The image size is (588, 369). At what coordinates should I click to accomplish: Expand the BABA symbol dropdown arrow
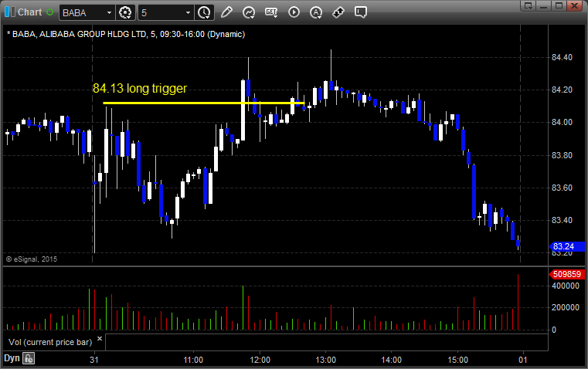[x=109, y=12]
